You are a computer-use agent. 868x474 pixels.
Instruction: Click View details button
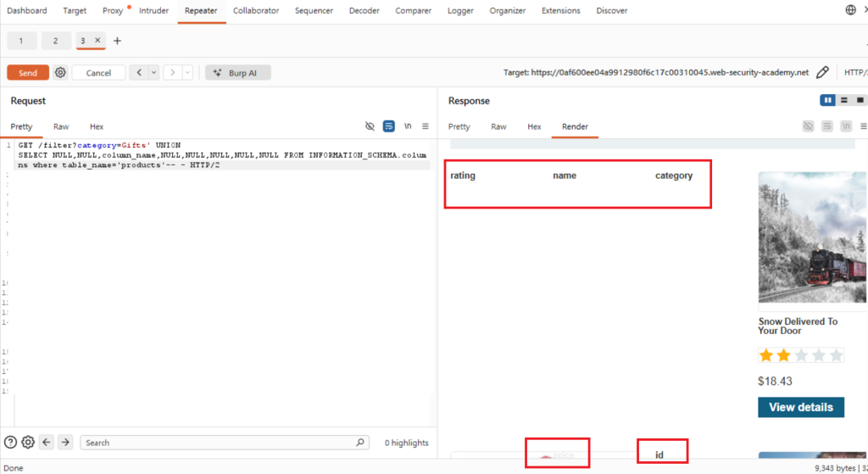801,407
